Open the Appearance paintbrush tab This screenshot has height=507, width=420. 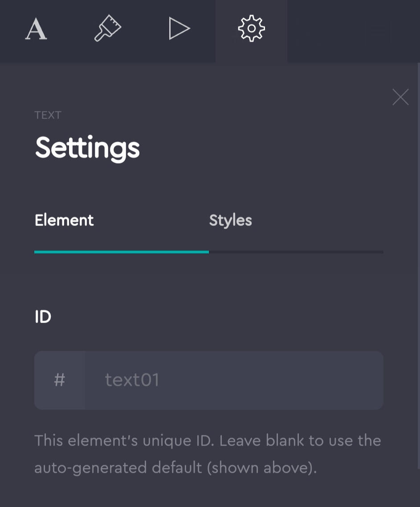coord(108,29)
